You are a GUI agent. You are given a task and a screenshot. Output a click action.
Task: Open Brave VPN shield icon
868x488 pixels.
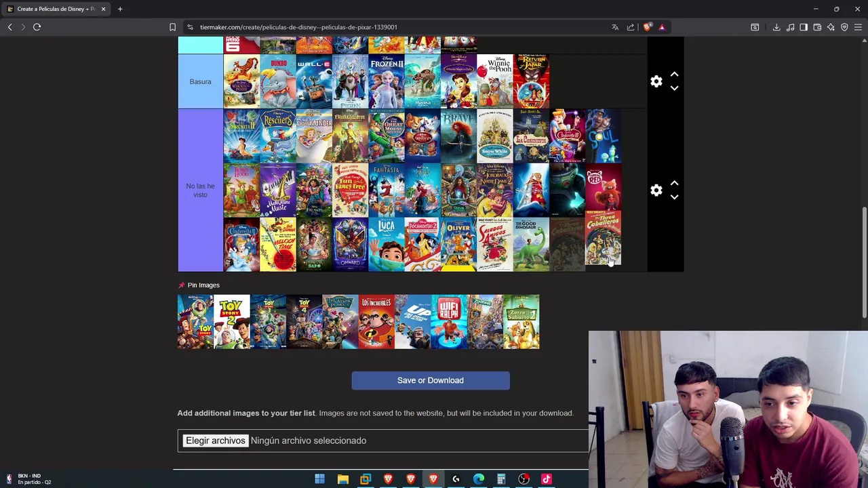point(844,27)
